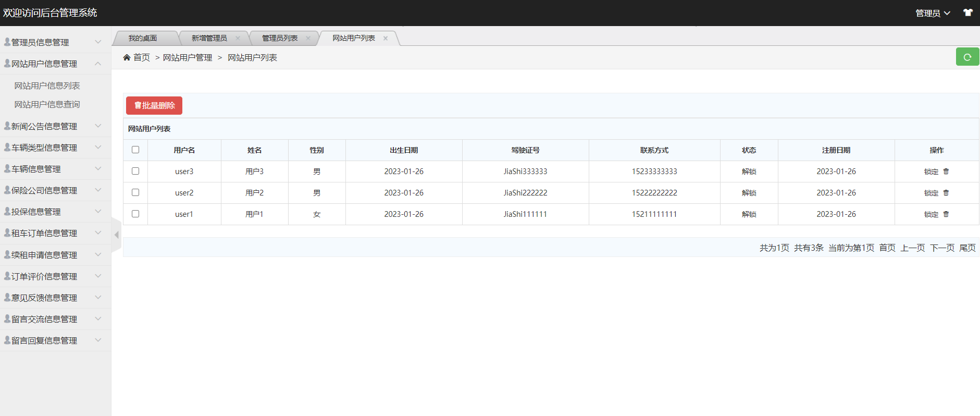Click 锁定 link for user1

tap(931, 214)
